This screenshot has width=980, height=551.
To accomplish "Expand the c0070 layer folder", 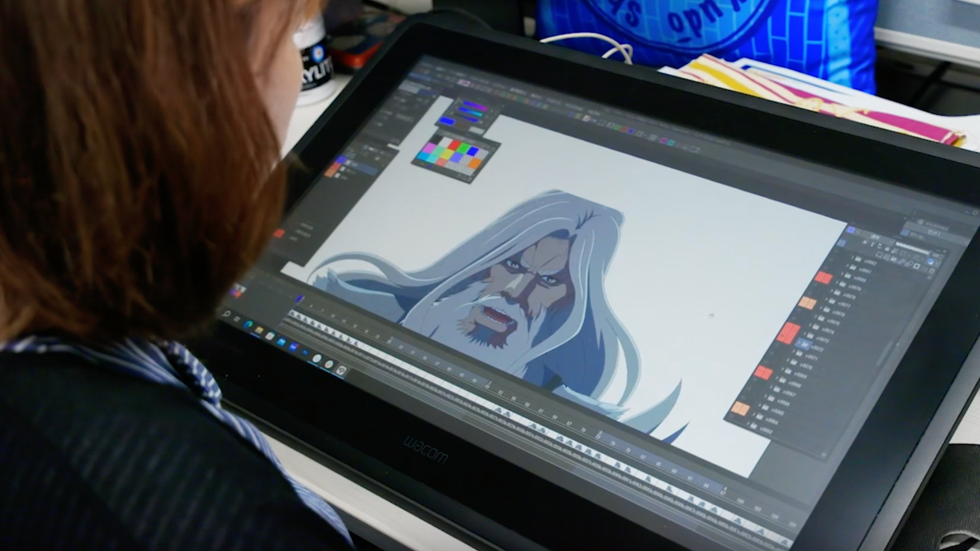I will (788, 360).
